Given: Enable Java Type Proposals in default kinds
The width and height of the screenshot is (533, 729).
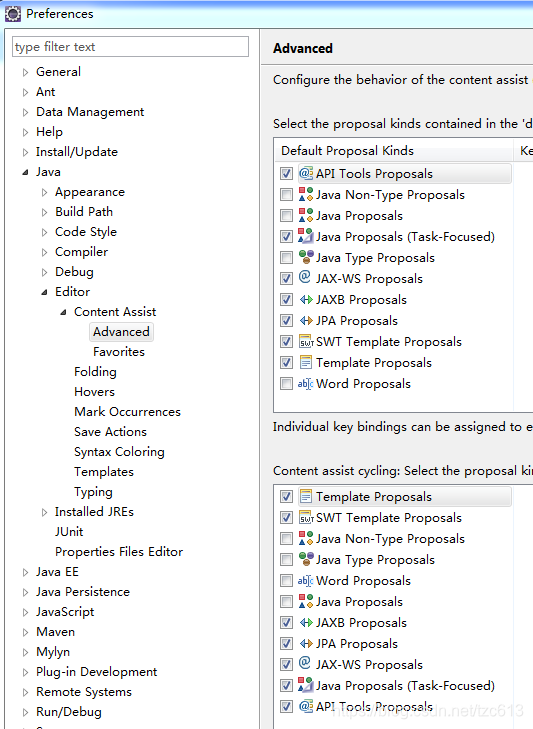Looking at the screenshot, I should (x=286, y=258).
